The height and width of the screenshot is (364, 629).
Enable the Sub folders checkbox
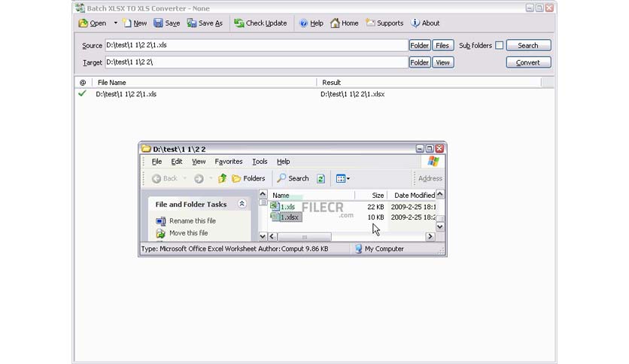499,45
